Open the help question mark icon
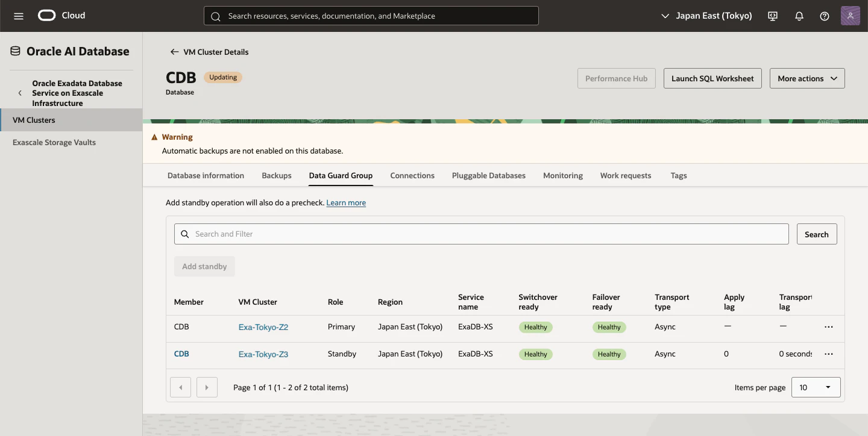868x436 pixels. tap(825, 16)
